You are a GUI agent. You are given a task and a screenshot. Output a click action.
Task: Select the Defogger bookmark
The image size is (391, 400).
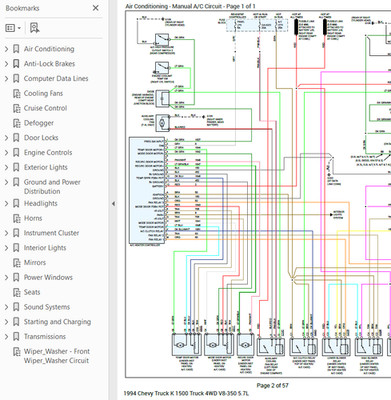click(x=39, y=123)
